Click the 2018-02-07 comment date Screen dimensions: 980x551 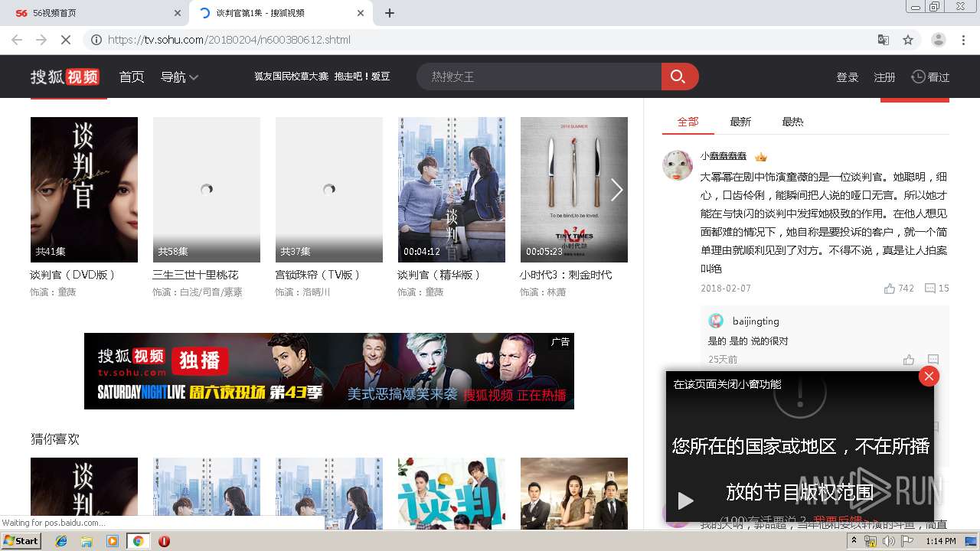coord(726,289)
